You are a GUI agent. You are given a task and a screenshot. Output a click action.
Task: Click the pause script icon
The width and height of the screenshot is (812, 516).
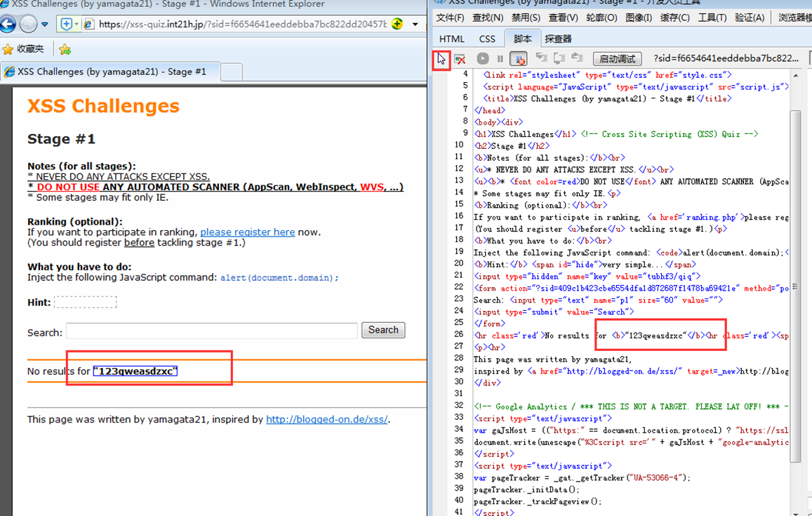500,59
